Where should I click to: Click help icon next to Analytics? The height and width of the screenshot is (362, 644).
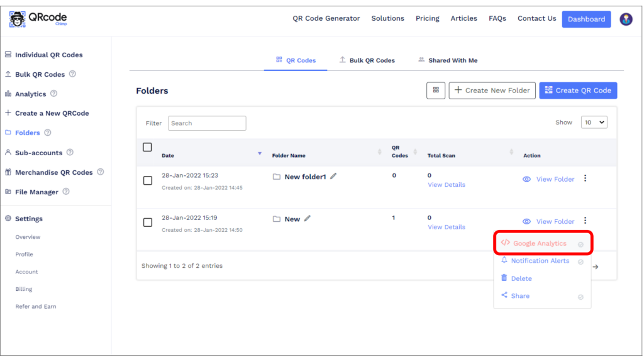point(54,94)
